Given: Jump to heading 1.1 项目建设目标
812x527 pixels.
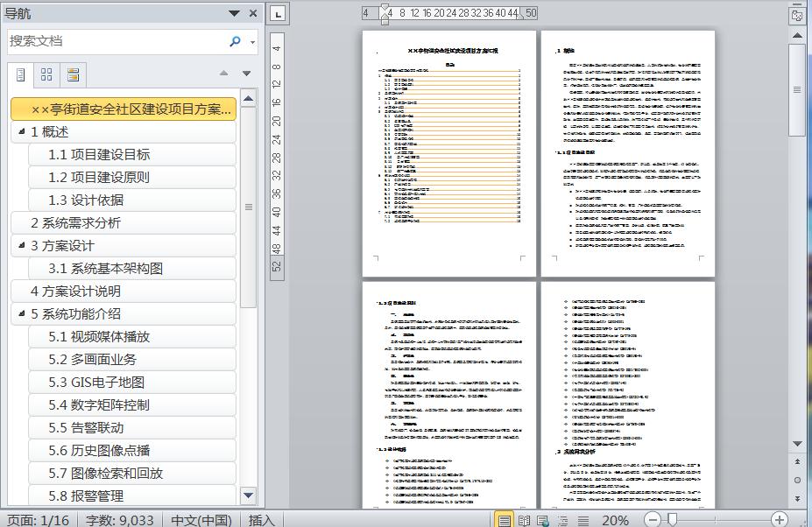Looking at the screenshot, I should click(x=132, y=154).
